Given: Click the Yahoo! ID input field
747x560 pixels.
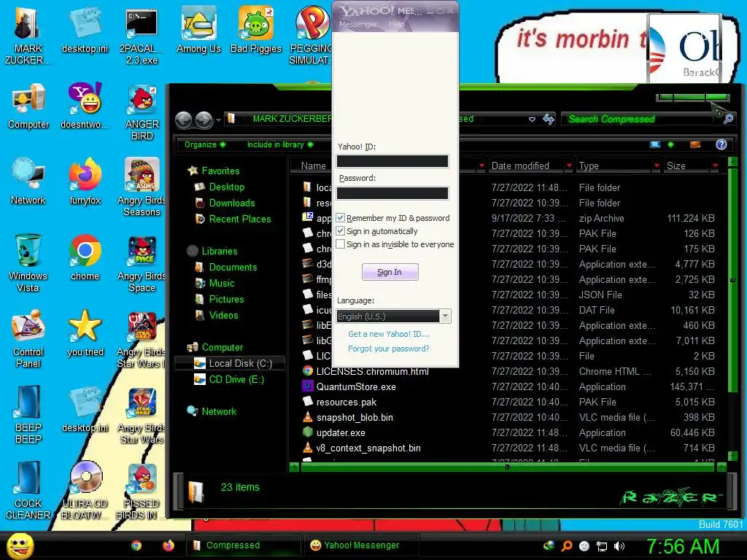Looking at the screenshot, I should coord(392,161).
